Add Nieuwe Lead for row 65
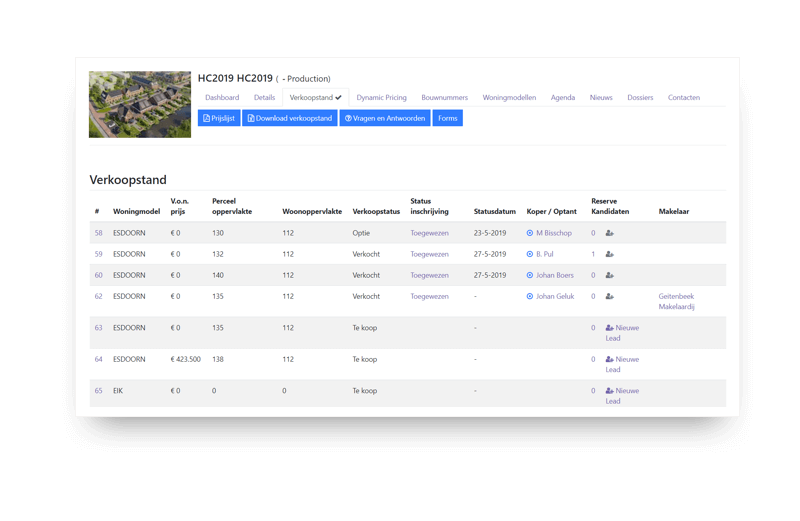 pos(622,396)
